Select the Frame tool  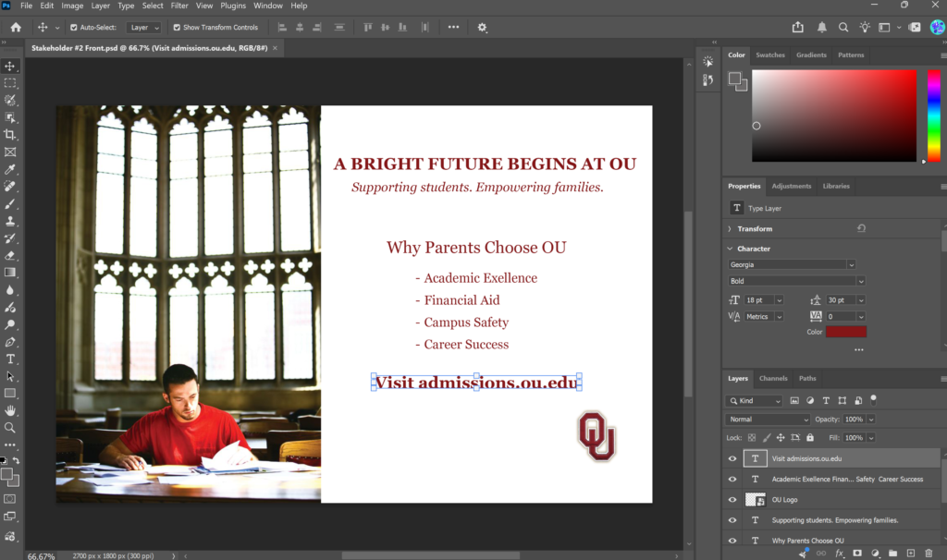[x=10, y=152]
